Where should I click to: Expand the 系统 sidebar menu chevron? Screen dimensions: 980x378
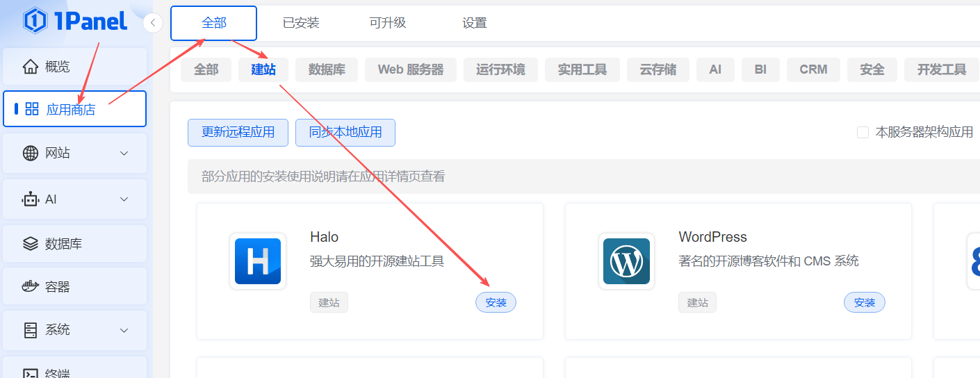pos(124,330)
